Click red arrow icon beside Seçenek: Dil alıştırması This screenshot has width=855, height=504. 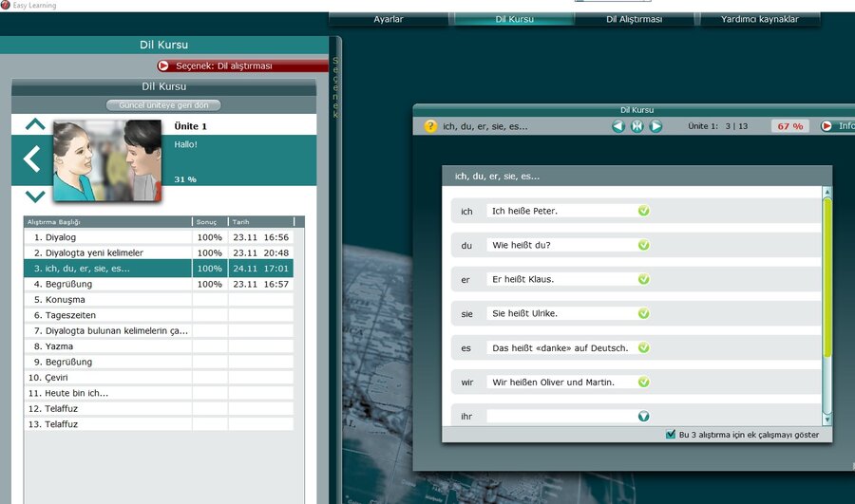tap(163, 65)
